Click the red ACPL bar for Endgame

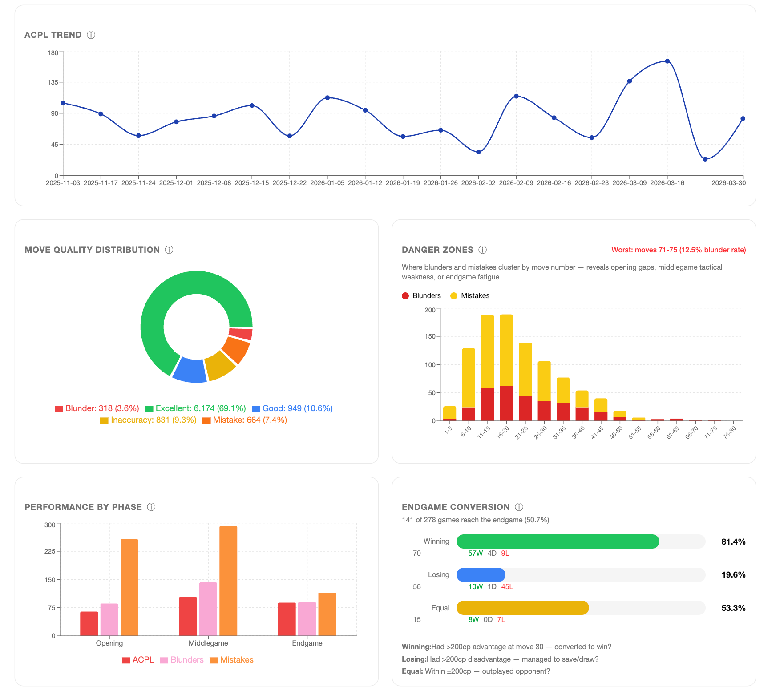click(287, 619)
